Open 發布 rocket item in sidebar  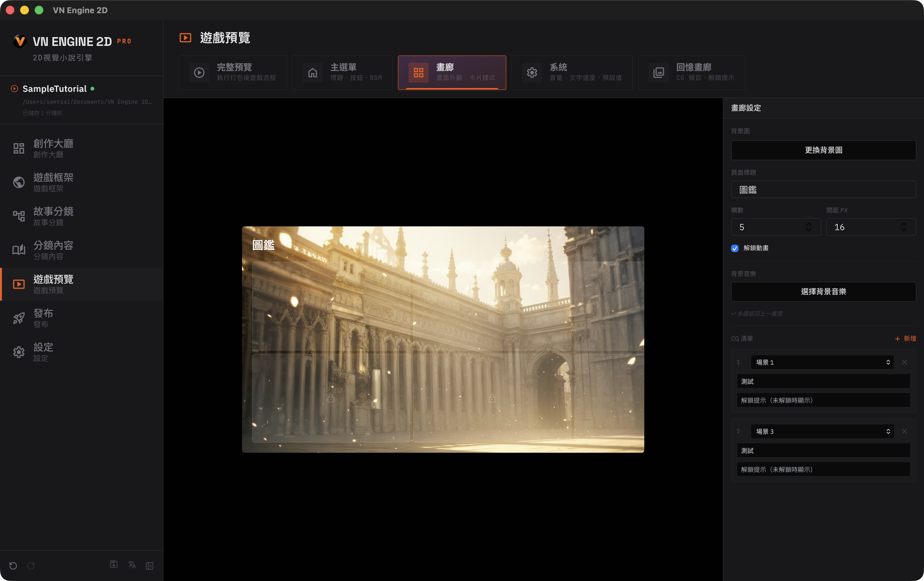pyautogui.click(x=82, y=318)
